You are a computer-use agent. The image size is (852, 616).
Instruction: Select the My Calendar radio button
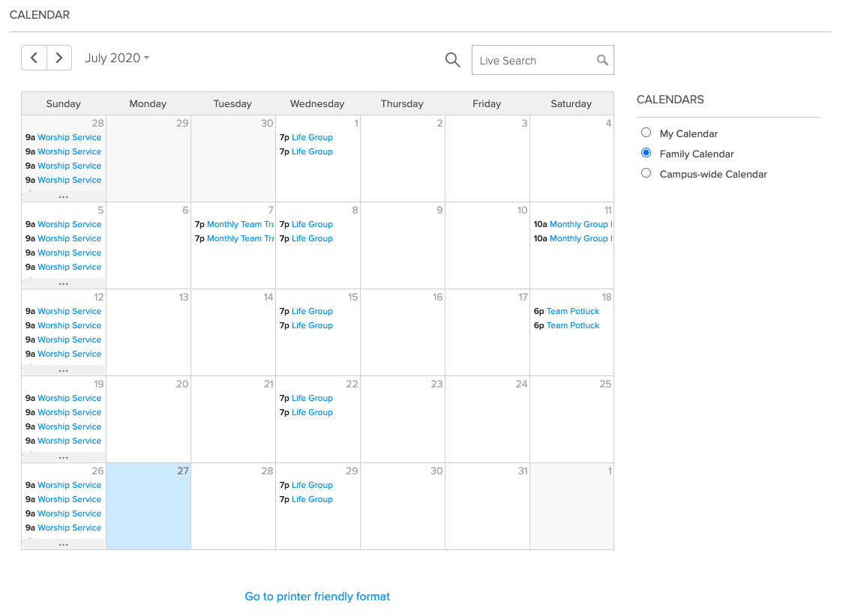coord(646,132)
